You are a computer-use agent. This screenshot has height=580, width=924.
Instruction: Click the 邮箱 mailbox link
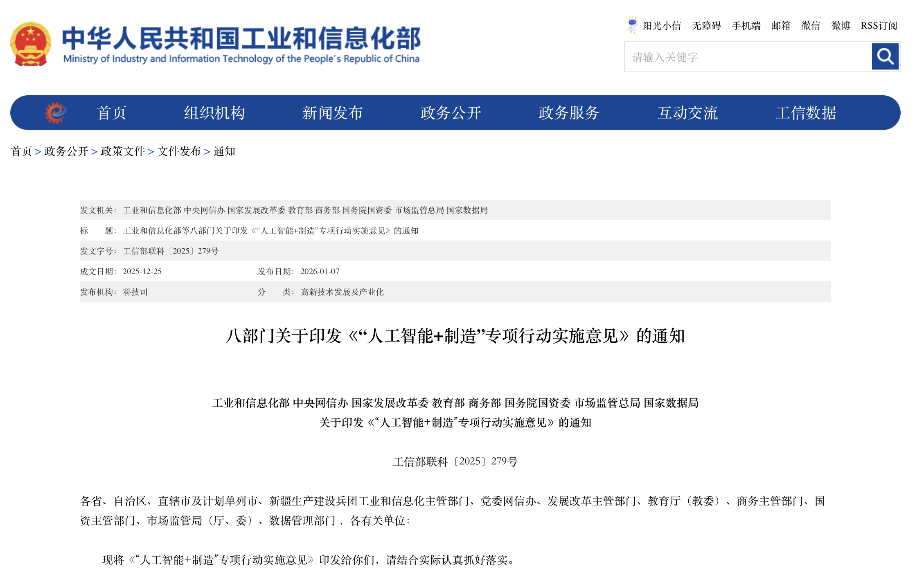[781, 26]
